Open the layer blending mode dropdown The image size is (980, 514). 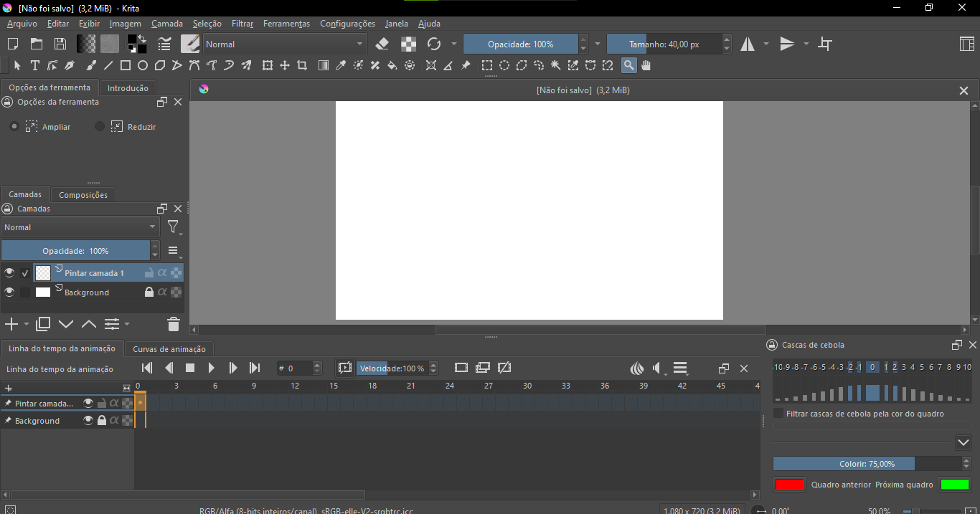pos(80,227)
